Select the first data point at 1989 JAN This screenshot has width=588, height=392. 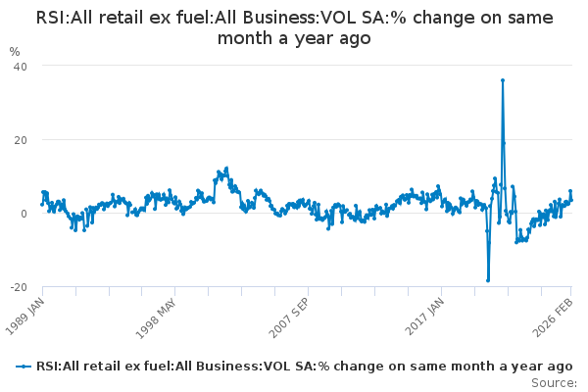42,205
